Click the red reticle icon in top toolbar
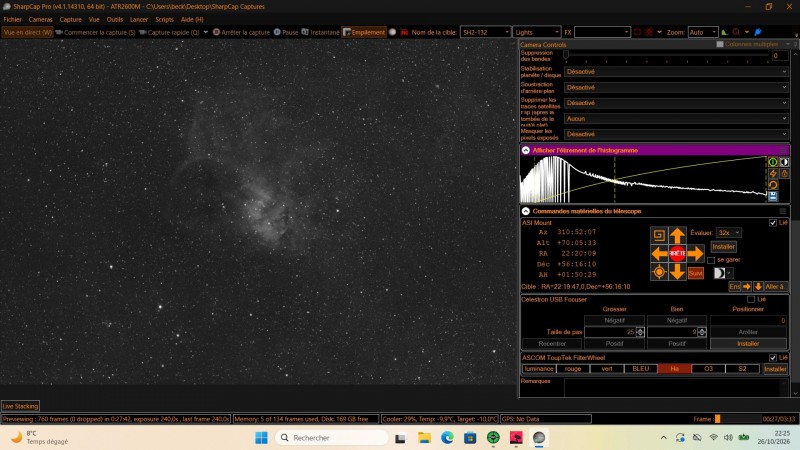This screenshot has width=800, height=450. pyautogui.click(x=648, y=32)
